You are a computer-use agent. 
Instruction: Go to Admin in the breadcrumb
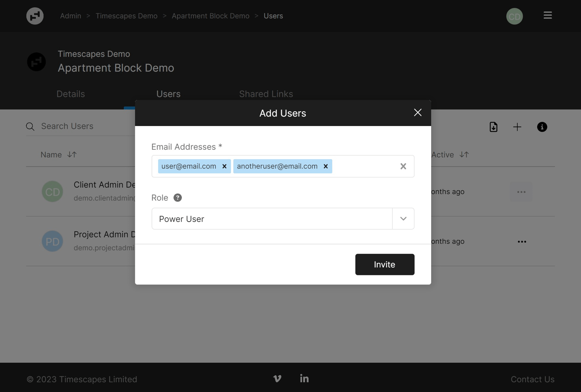(71, 16)
